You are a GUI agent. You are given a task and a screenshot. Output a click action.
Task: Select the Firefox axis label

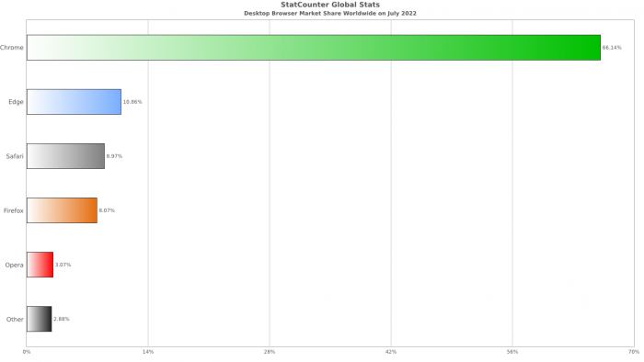pos(14,210)
